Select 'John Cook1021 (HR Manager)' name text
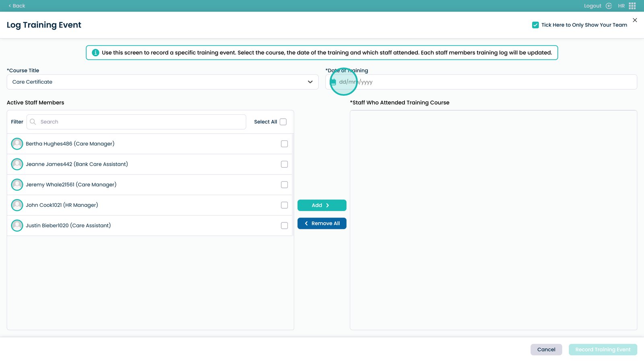Viewport: 644px width, 362px height. click(x=62, y=205)
